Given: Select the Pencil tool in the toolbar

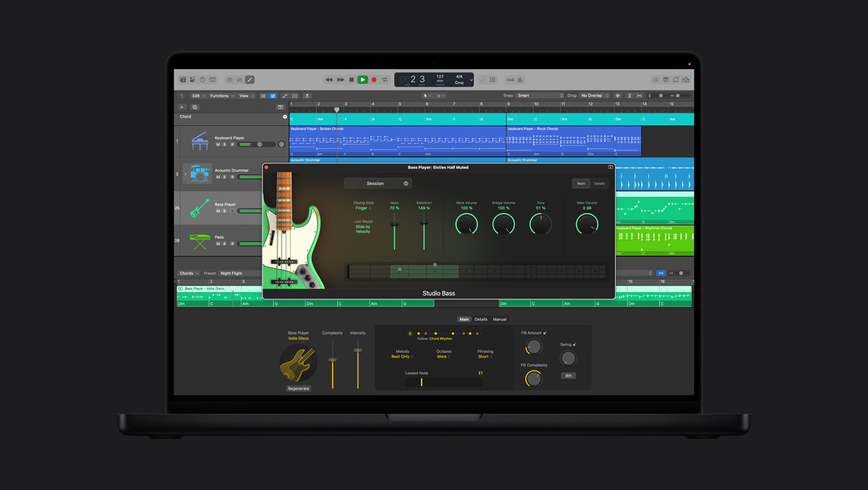Looking at the screenshot, I should point(249,80).
